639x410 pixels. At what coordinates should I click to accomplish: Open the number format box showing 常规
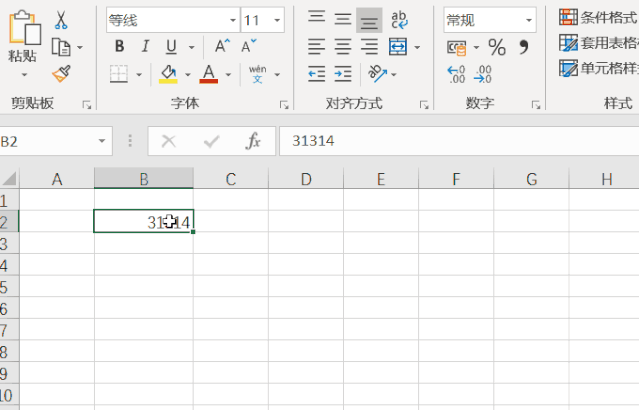490,20
